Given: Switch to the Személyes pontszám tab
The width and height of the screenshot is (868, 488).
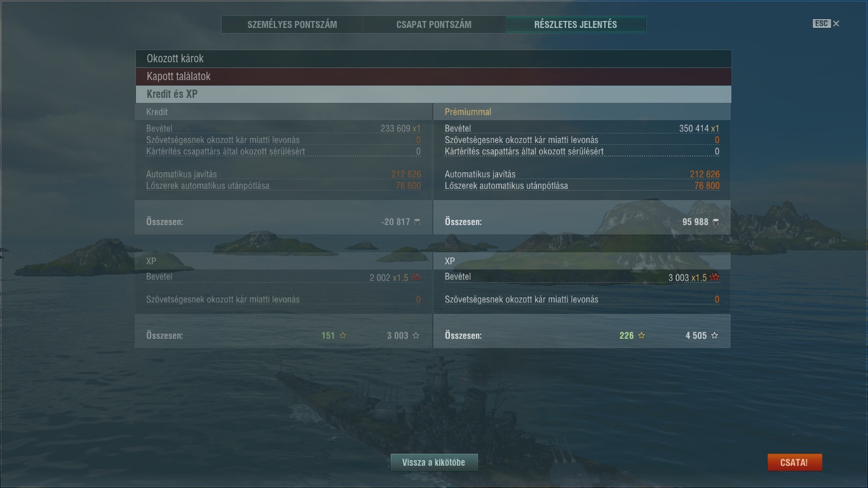Looking at the screenshot, I should pos(292,25).
